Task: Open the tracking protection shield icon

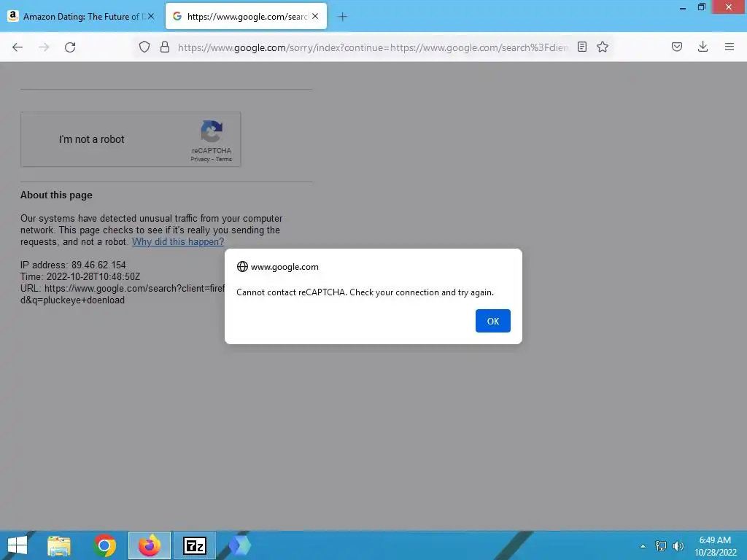Action: pos(144,47)
